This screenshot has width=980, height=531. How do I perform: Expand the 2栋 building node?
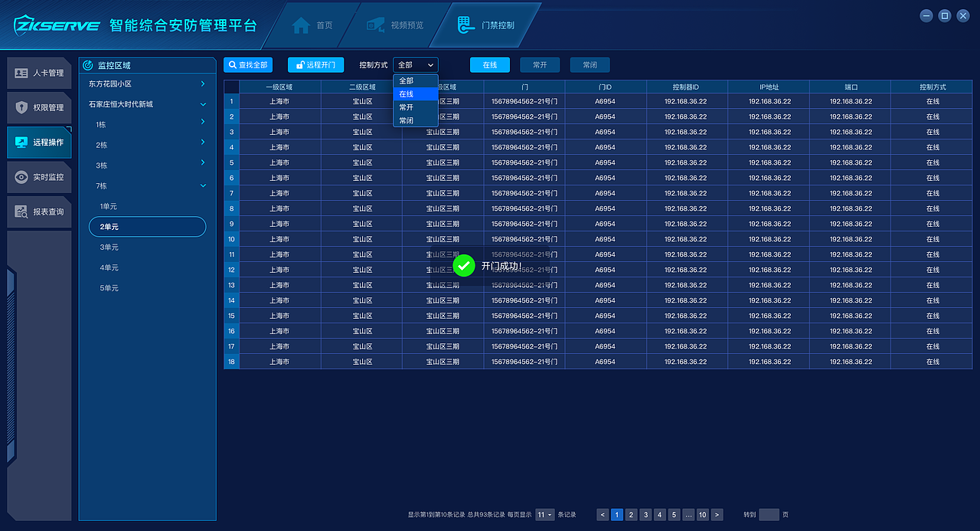pos(203,143)
